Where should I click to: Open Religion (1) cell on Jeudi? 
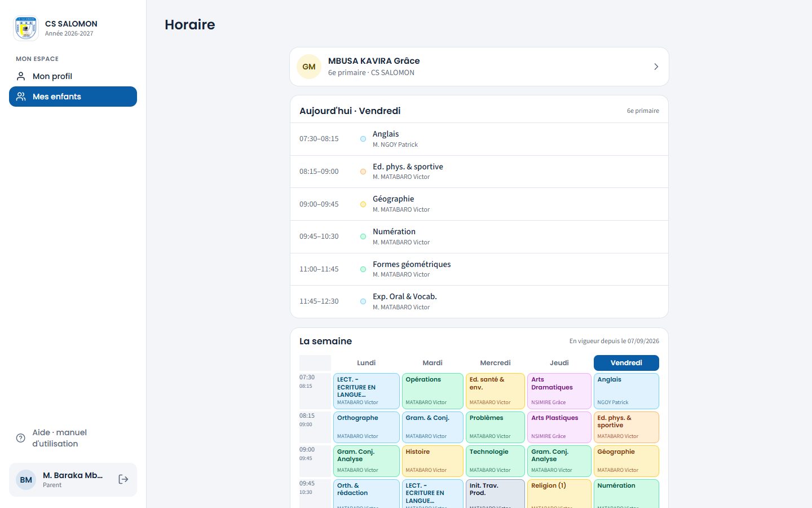pos(559,494)
